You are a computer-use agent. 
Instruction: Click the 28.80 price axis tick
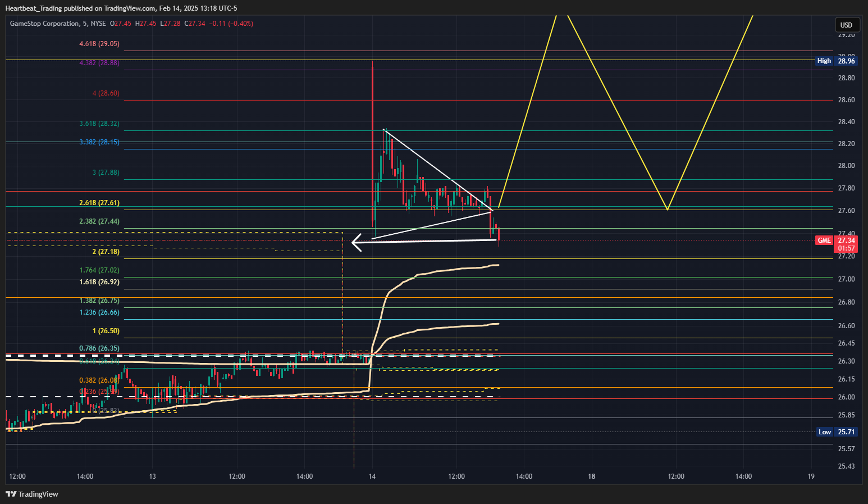point(847,78)
